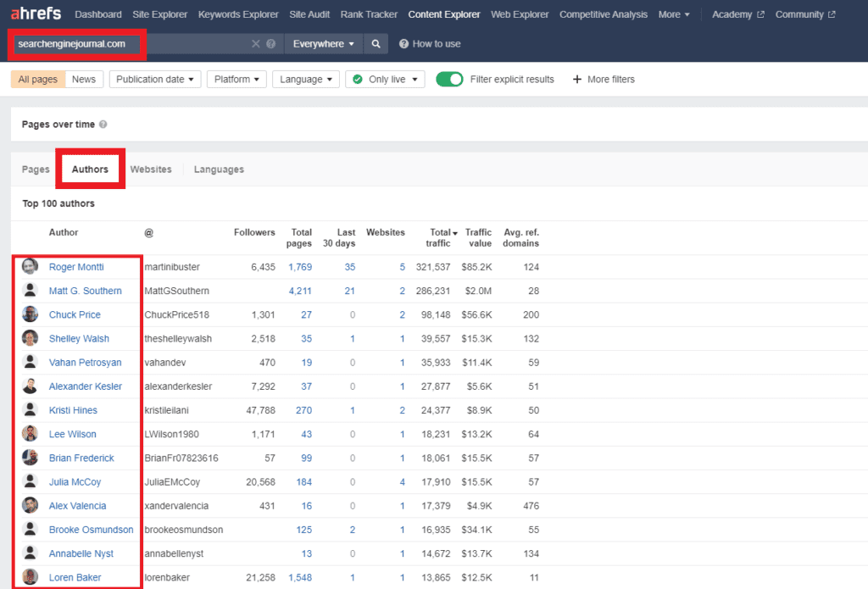Open Kristi Hines author link

(73, 410)
